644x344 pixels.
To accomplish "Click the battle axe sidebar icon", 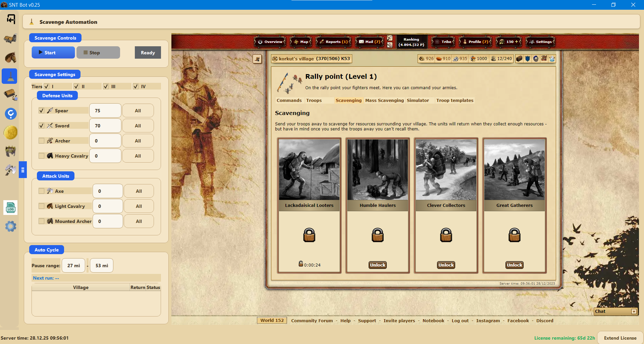I will 10,170.
